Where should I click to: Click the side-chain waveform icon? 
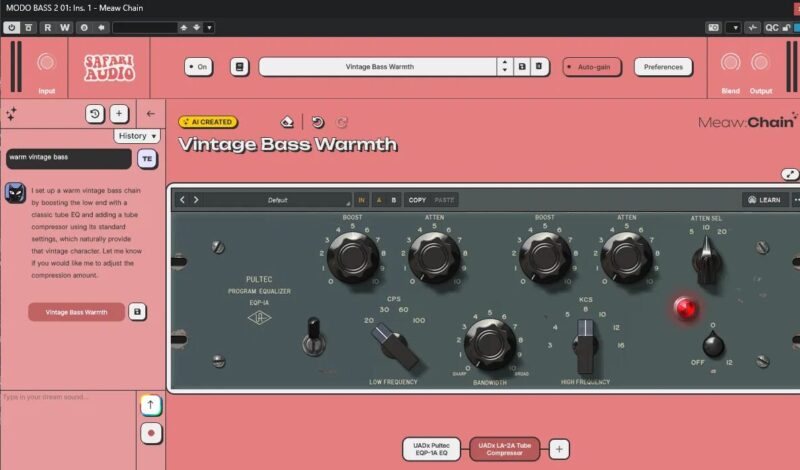tap(753, 28)
